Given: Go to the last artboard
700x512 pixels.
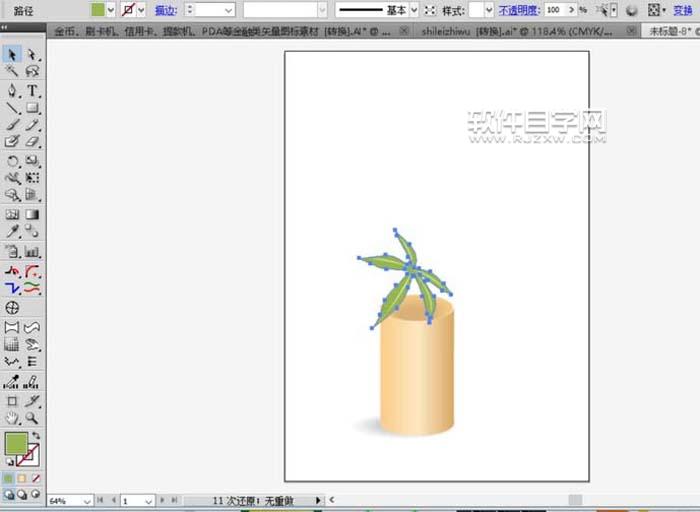Looking at the screenshot, I should (175, 500).
